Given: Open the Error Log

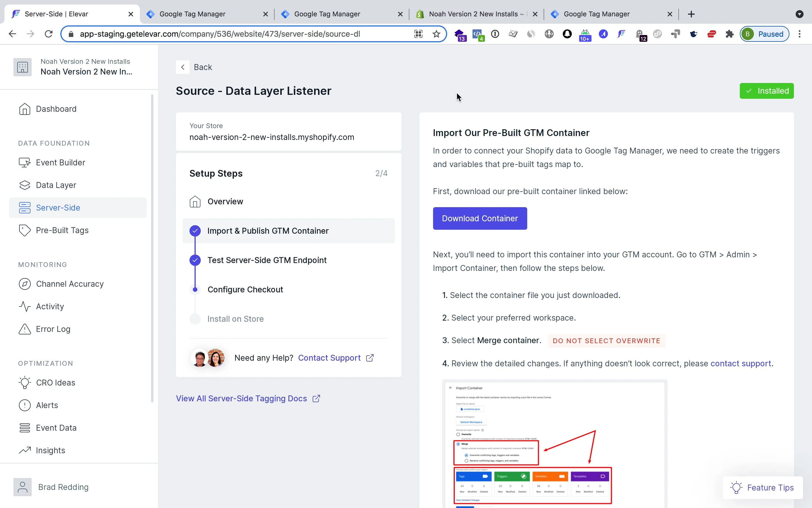Looking at the screenshot, I should pos(44,329).
